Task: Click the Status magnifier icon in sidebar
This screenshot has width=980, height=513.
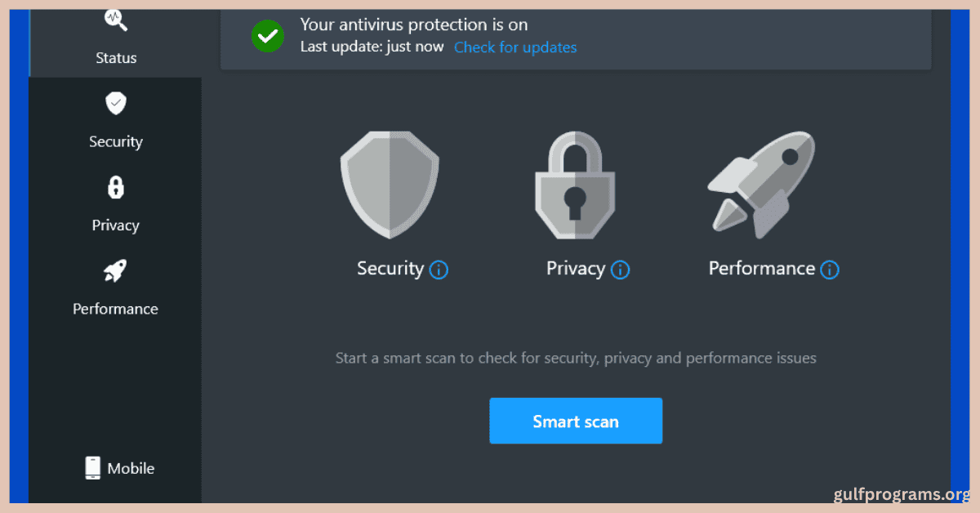Action: point(115,20)
